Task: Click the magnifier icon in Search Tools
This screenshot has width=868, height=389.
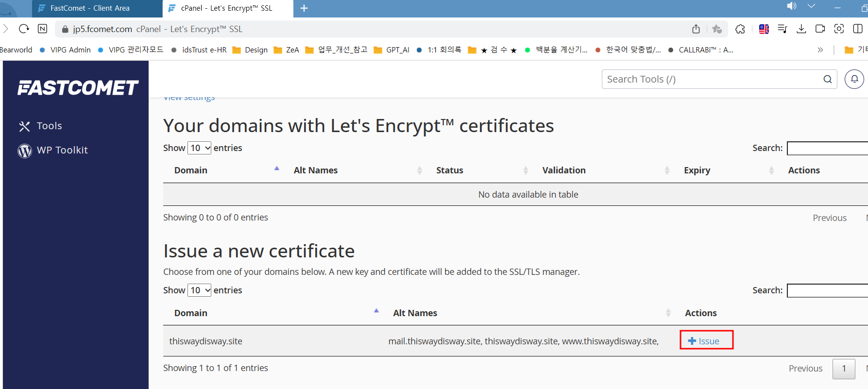Action: (x=828, y=79)
